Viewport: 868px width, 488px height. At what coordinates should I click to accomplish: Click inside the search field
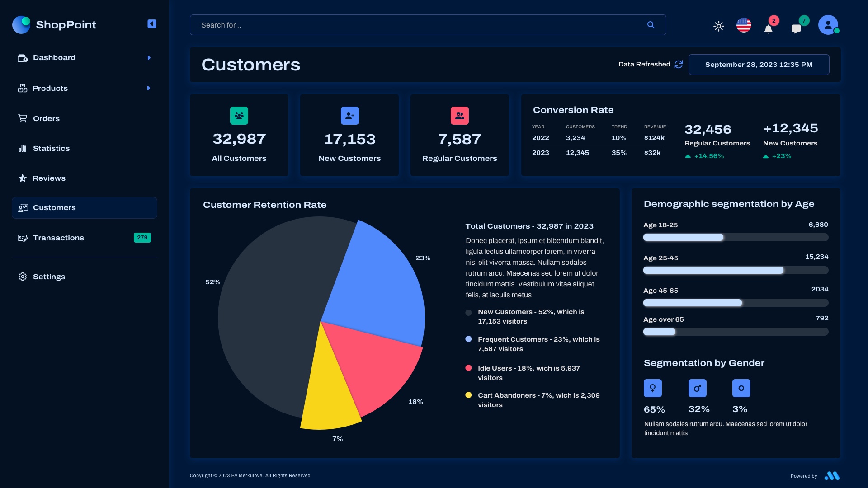pos(407,25)
